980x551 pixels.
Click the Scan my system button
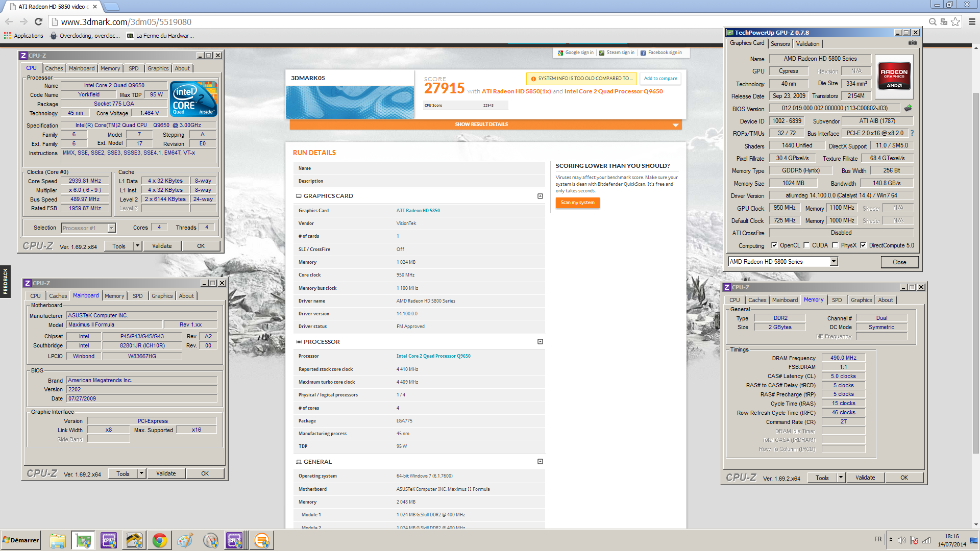(577, 203)
